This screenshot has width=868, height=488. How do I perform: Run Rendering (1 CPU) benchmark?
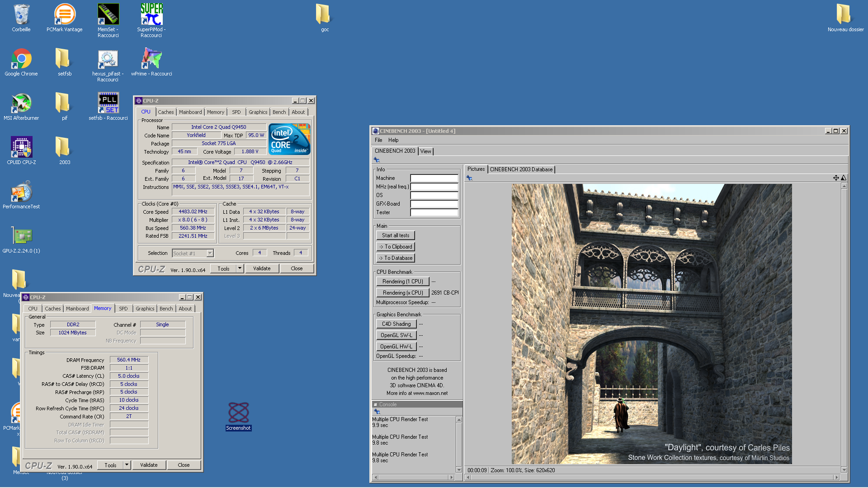tap(403, 282)
